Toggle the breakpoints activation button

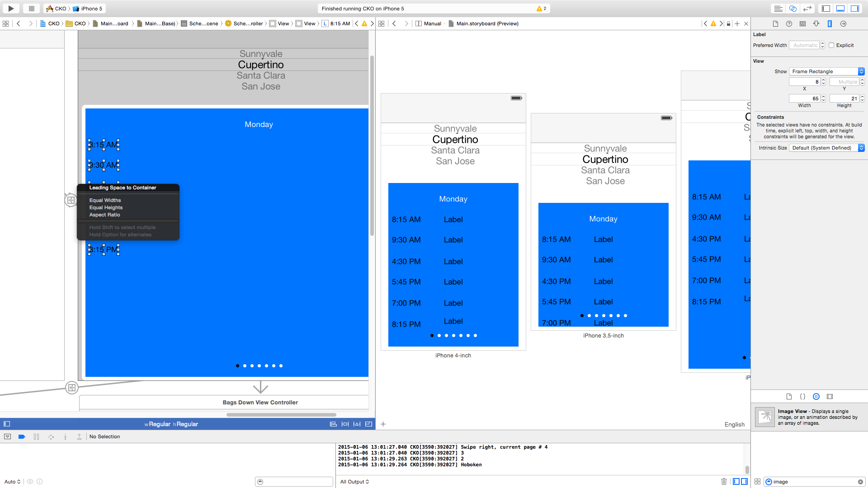point(22,436)
